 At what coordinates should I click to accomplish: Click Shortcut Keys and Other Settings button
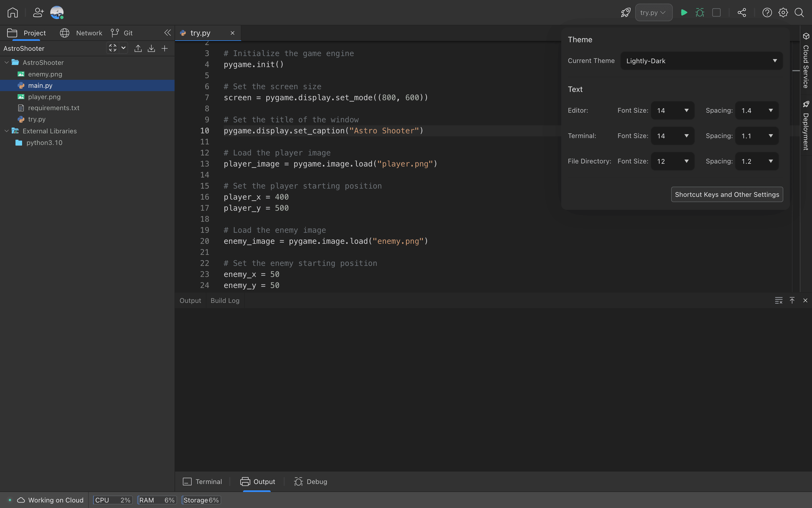coord(727,195)
